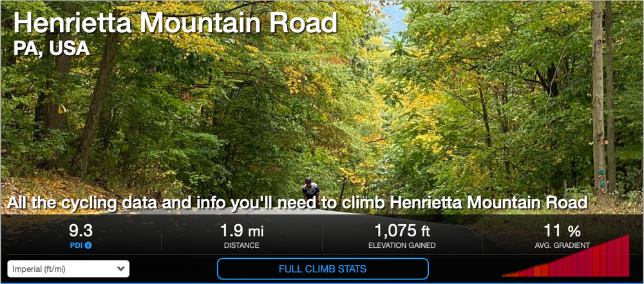Select the DISTANCE stat label

241,246
